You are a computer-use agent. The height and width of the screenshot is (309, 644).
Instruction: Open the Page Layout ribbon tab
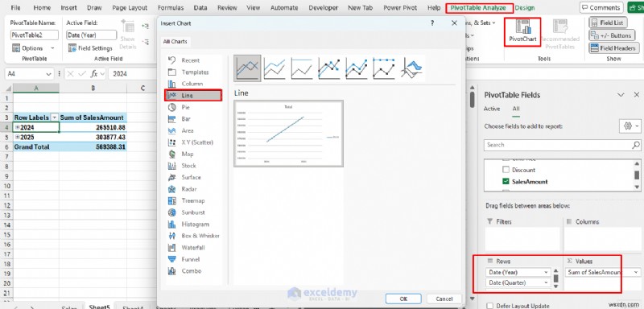click(130, 8)
